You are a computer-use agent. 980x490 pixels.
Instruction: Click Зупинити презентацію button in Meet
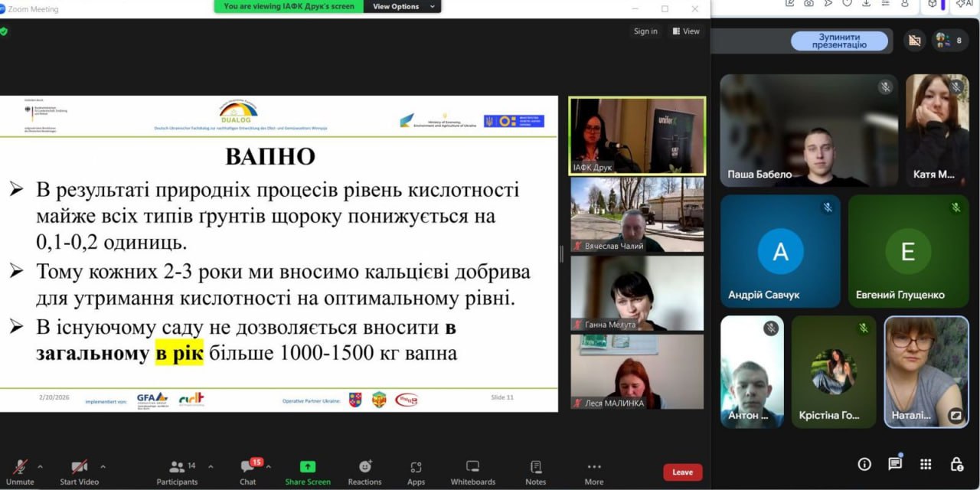[839, 41]
